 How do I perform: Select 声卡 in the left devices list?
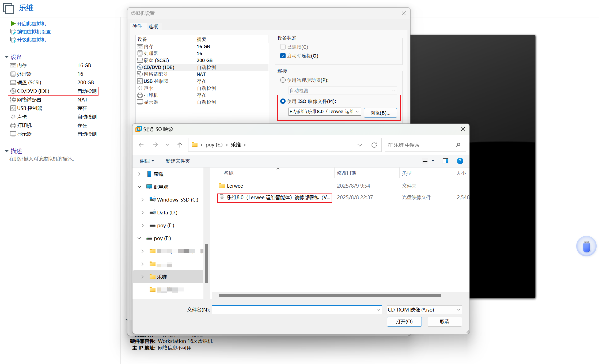coord(53,117)
